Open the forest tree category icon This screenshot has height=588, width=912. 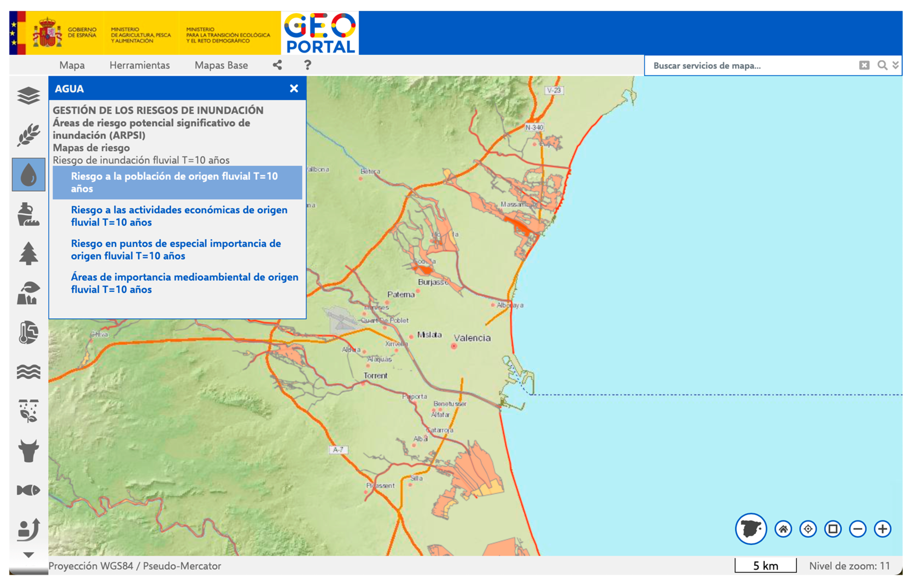[28, 254]
